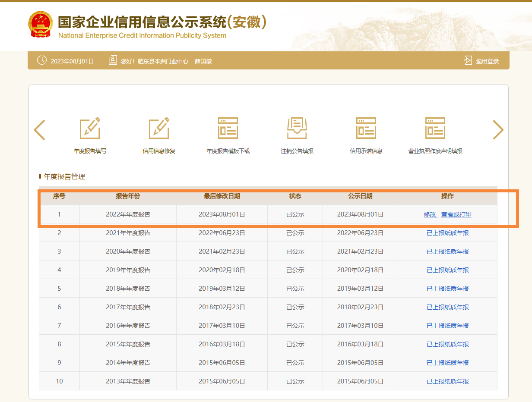532x402 pixels.
Task: Click last-modified date 2017年03月10日 cell
Action: tap(222, 326)
